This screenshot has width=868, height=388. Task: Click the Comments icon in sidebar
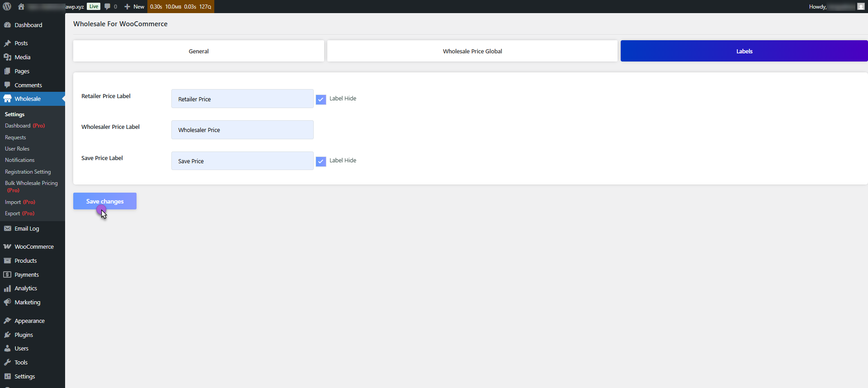click(7, 85)
